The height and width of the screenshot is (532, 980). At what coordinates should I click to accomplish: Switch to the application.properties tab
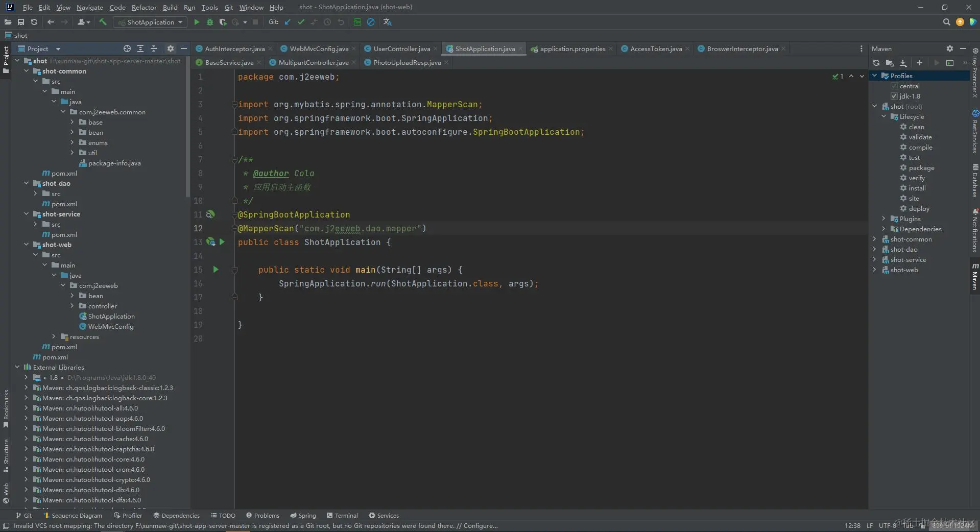tap(572, 49)
